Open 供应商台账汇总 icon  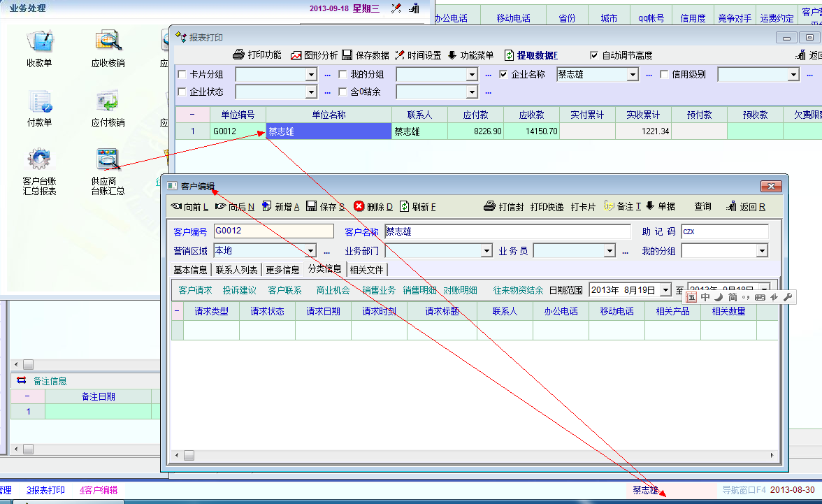(108, 161)
